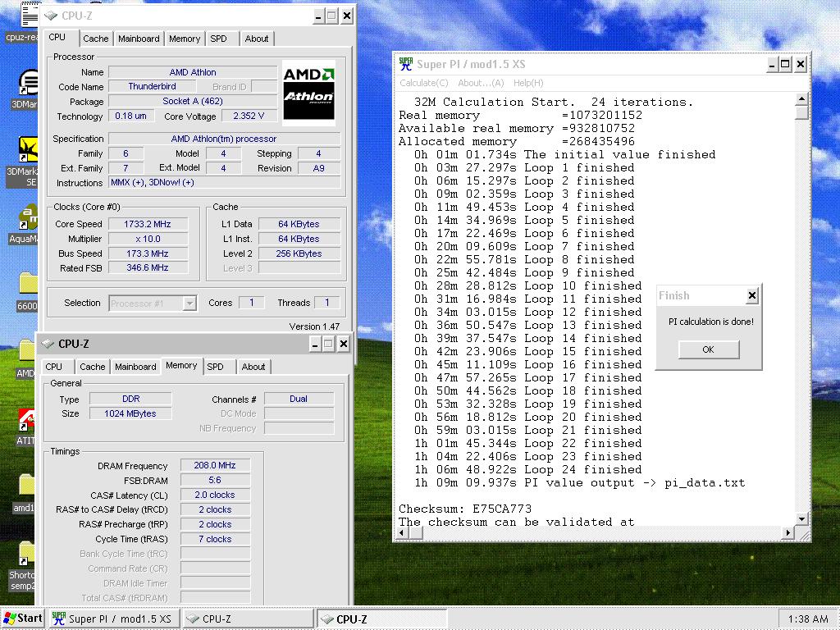Click the Instructions field MMX (+), 3DNow! (+)
Viewport: 840px width, 630px height.
[224, 182]
